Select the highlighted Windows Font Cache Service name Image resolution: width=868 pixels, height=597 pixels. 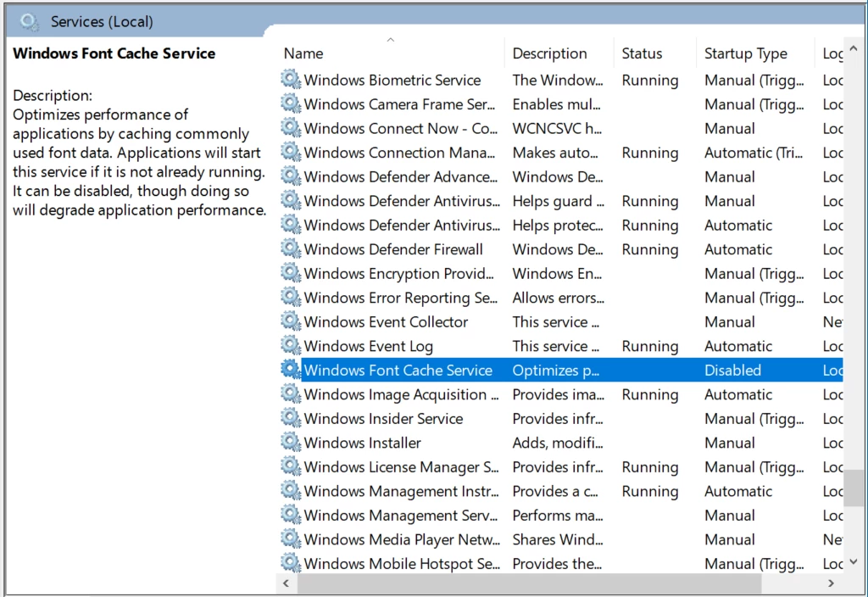point(398,370)
